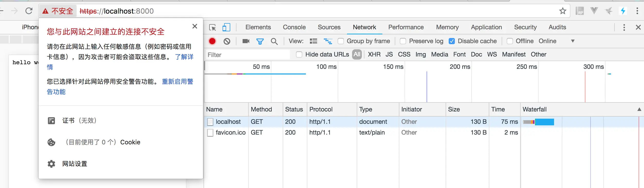
Task: Switch to the Console tab
Action: click(294, 27)
